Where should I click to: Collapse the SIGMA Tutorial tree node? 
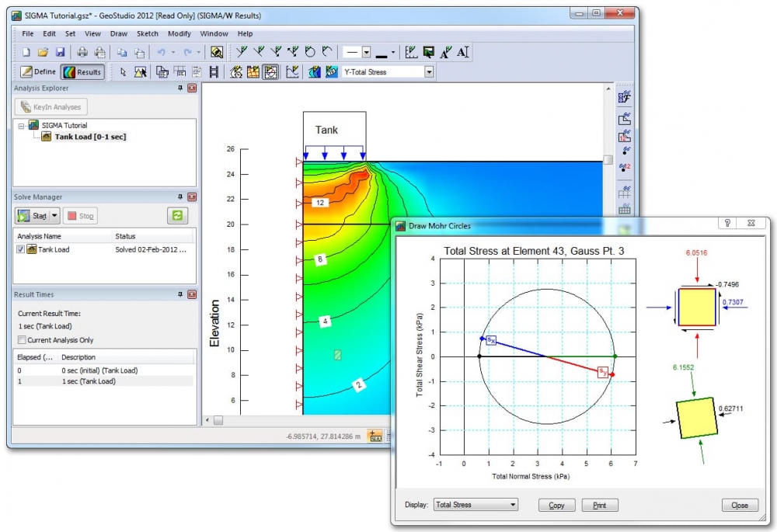tap(21, 126)
